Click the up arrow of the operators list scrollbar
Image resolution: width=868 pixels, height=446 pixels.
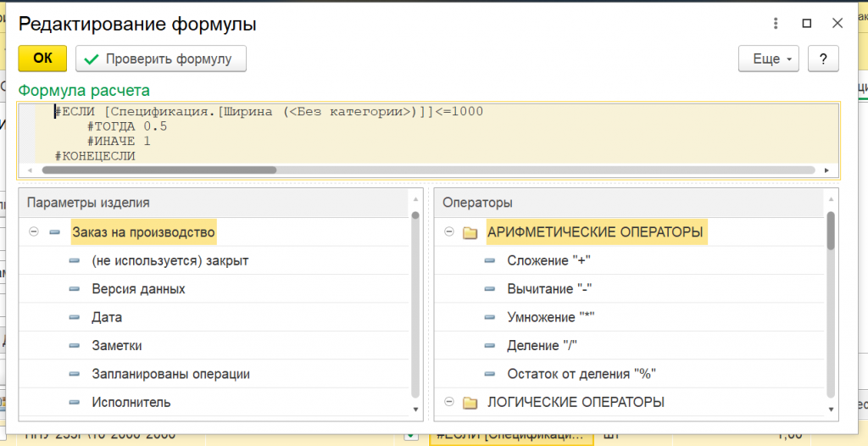coord(831,198)
